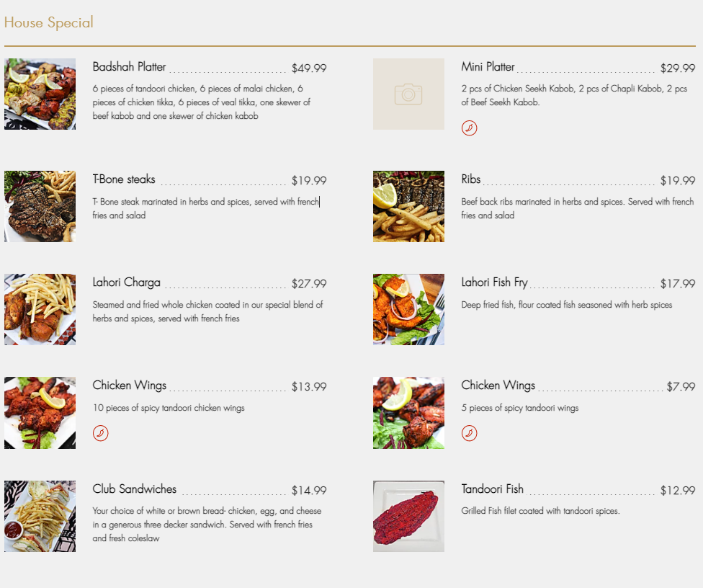The width and height of the screenshot is (703, 588).
Task: Click the Ribs dish image
Action: coord(408,206)
